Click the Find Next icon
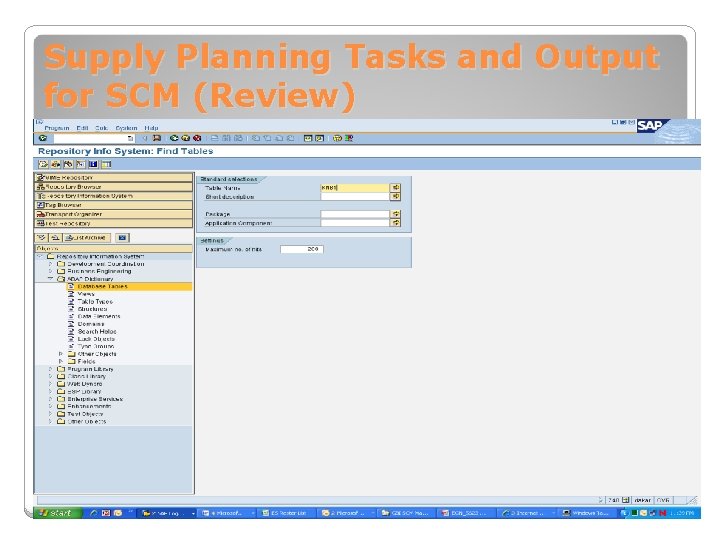The height and width of the screenshot is (540, 720). [238, 138]
